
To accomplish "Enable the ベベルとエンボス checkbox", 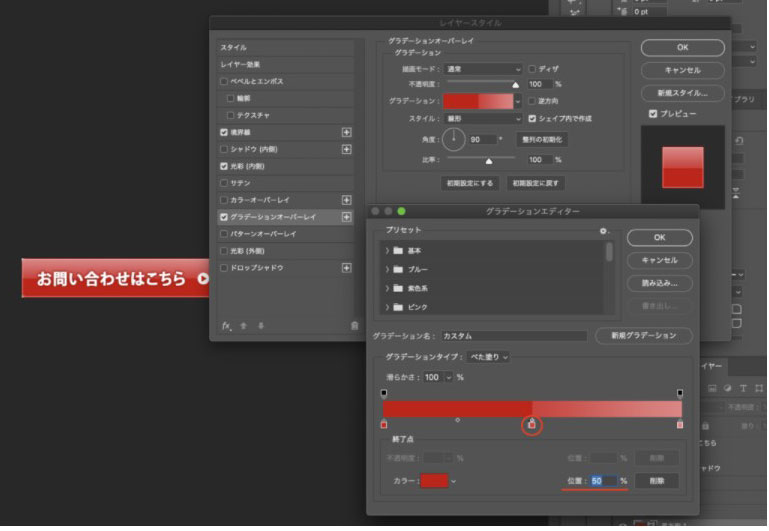I will pos(224,82).
